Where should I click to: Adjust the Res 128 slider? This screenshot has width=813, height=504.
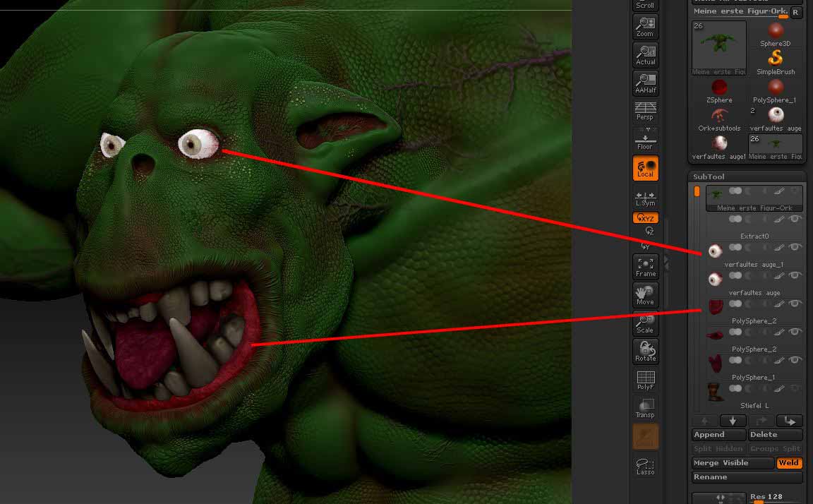point(776,498)
